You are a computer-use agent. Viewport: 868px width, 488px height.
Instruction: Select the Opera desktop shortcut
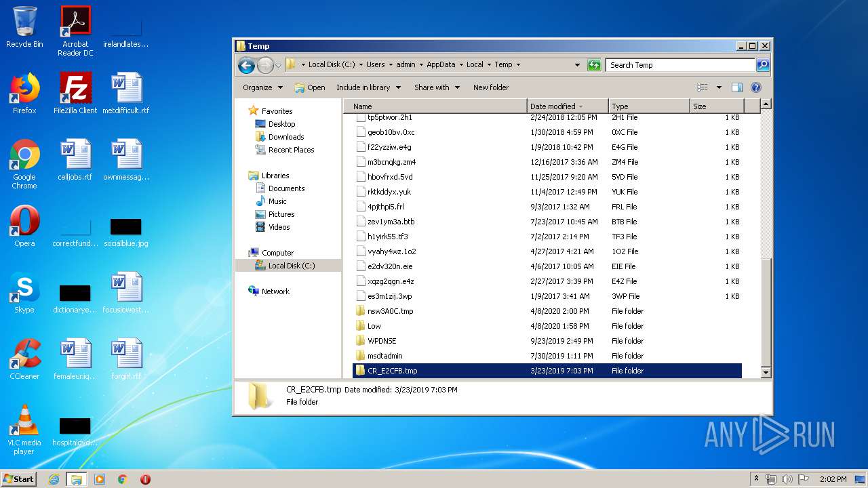tap(24, 226)
